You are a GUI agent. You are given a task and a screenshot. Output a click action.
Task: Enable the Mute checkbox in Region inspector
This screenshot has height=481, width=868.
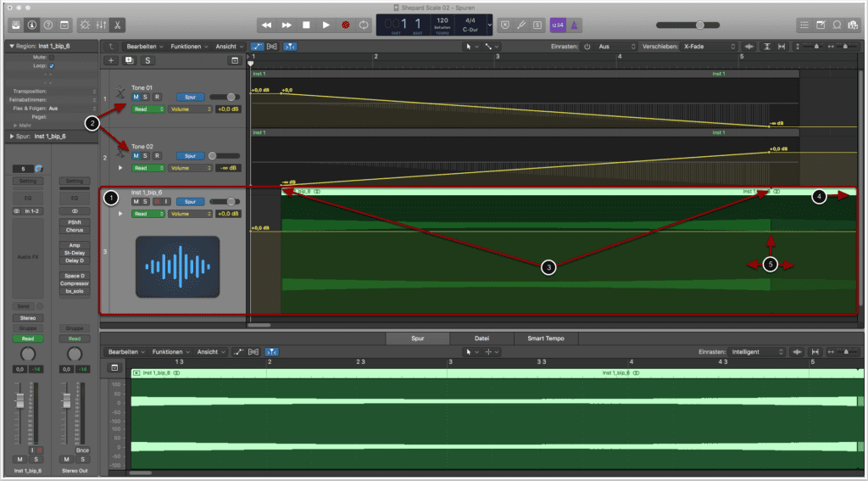coord(52,57)
